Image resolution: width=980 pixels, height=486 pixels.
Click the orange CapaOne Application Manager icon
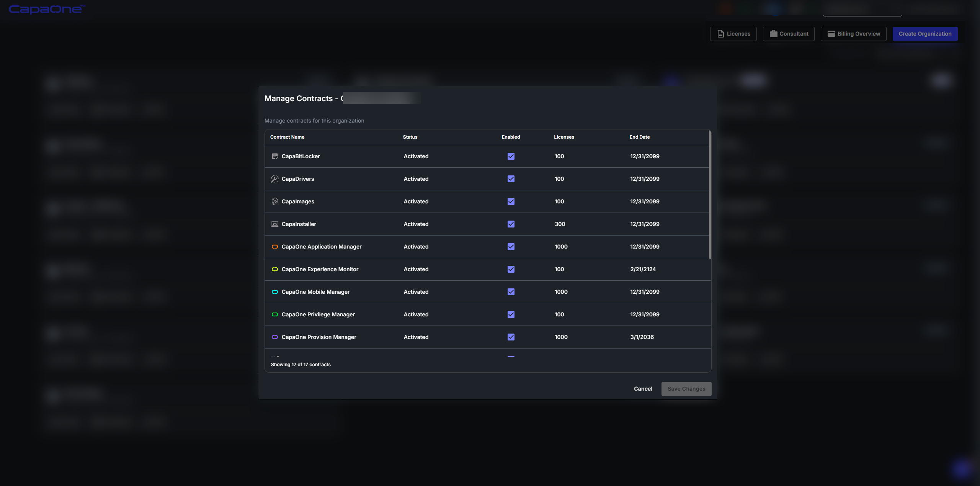tap(274, 247)
